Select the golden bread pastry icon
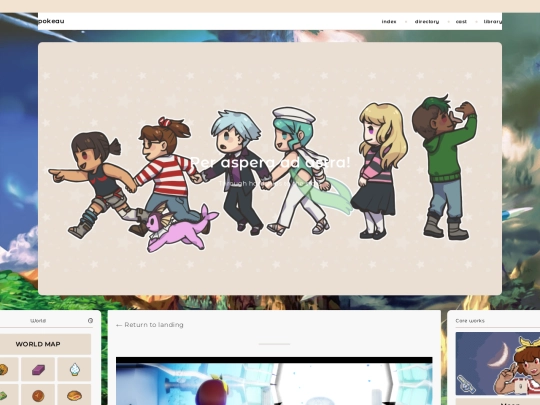Viewport: 540px width, 405px height. 74,395
